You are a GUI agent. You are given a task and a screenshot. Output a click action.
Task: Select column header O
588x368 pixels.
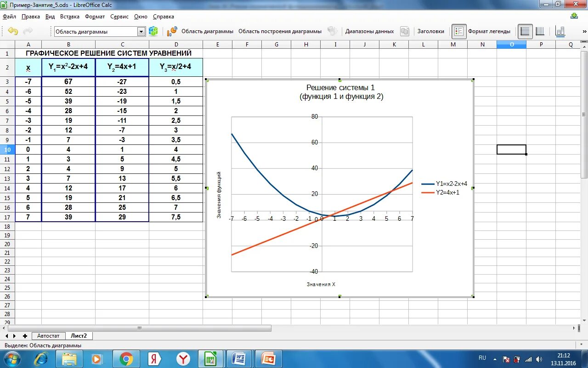[511, 44]
